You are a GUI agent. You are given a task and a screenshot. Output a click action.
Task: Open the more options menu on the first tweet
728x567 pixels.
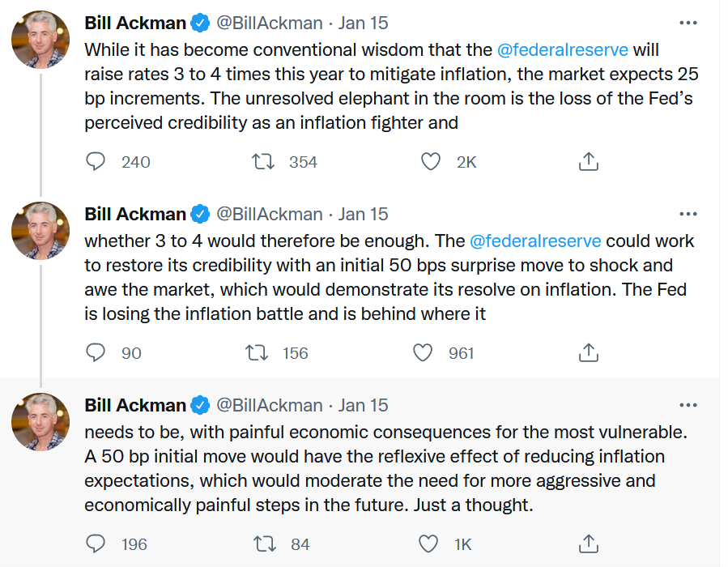point(688,23)
